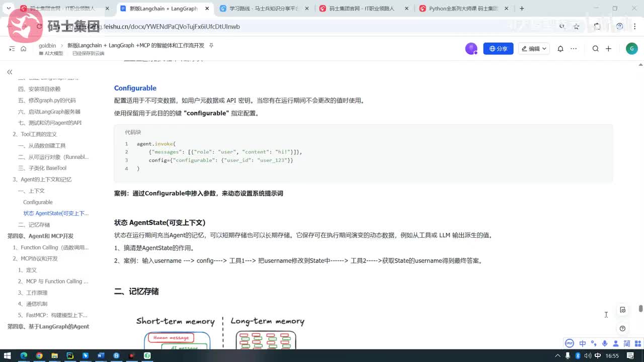Switch to 学习路线 browser tab
644x362 pixels.
click(x=265, y=9)
